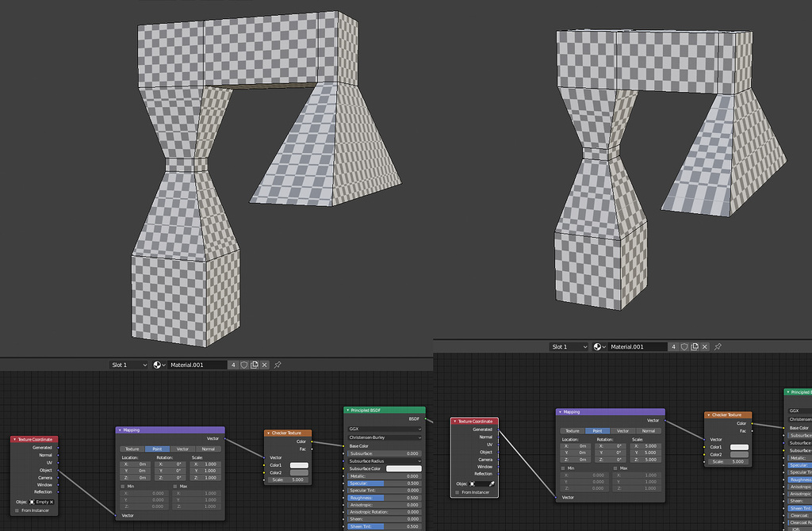Image resolution: width=812 pixels, height=531 pixels.
Task: Open Christensen-Burley subsurface method dropdown
Action: click(x=385, y=437)
